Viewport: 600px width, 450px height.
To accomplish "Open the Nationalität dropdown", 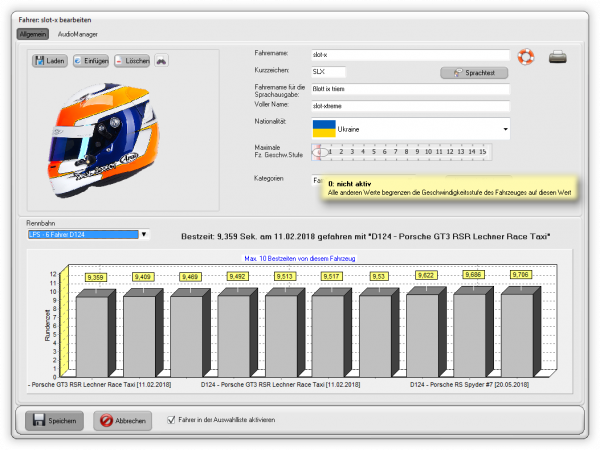I will [504, 129].
